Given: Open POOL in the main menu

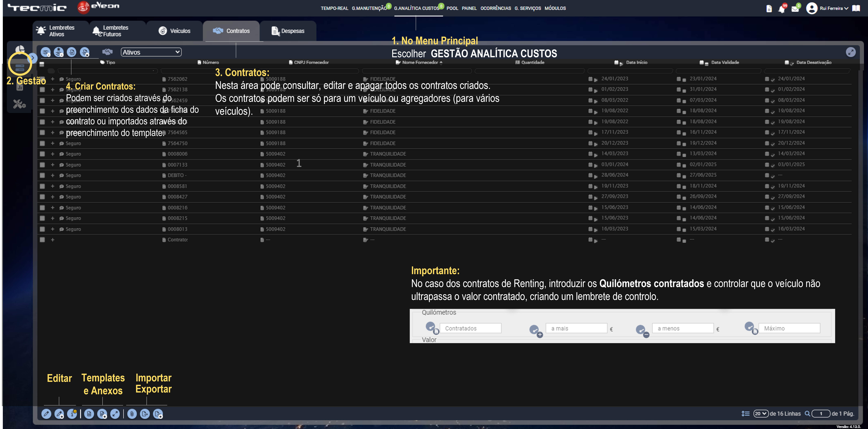Looking at the screenshot, I should click(x=452, y=8).
